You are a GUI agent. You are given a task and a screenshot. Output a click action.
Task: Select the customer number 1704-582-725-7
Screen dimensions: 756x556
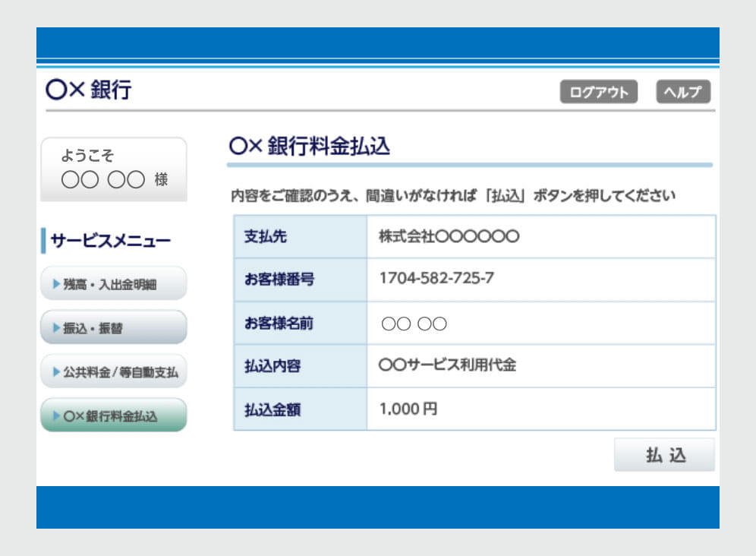pos(436,279)
